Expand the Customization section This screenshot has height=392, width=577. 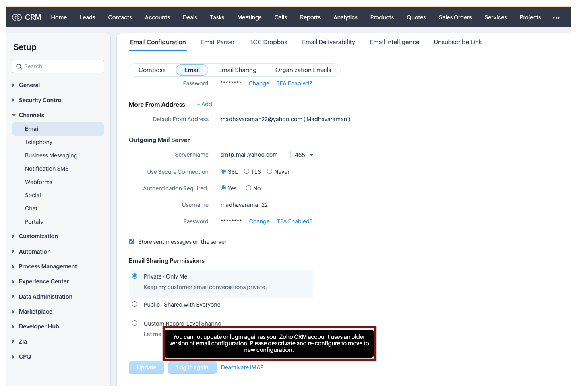pos(14,237)
